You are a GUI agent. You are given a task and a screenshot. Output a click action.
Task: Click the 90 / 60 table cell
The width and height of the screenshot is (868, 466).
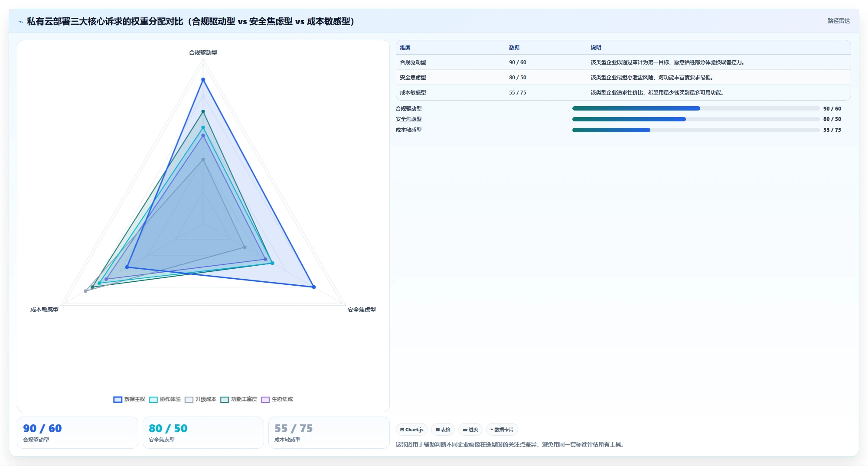518,62
